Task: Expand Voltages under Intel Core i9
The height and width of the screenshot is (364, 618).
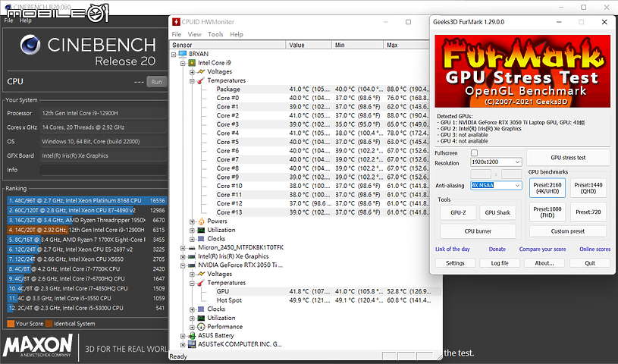Action: (192, 72)
